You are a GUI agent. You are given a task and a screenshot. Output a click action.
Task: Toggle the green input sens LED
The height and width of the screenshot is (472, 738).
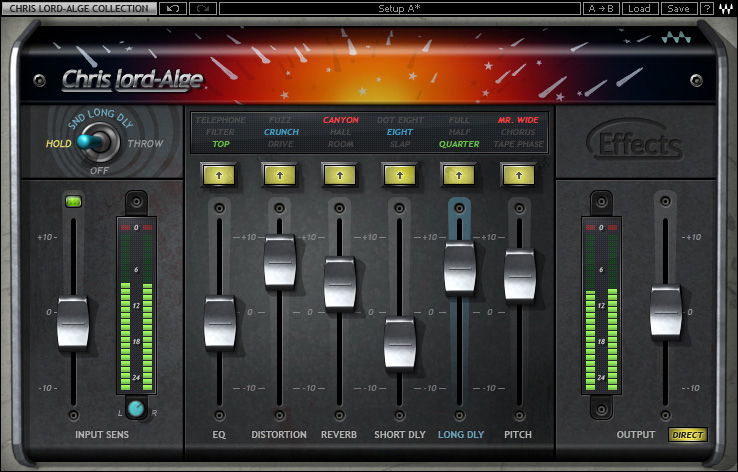coord(73,202)
